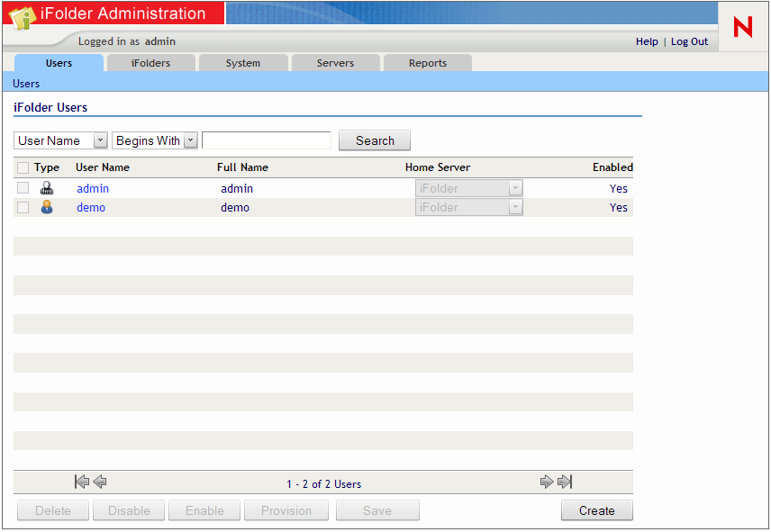Click the Yes enabled value for demo
771x532 pixels.
click(619, 208)
